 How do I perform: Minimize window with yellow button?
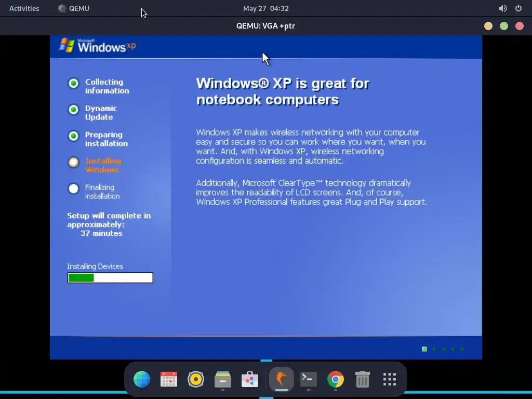pyautogui.click(x=488, y=26)
